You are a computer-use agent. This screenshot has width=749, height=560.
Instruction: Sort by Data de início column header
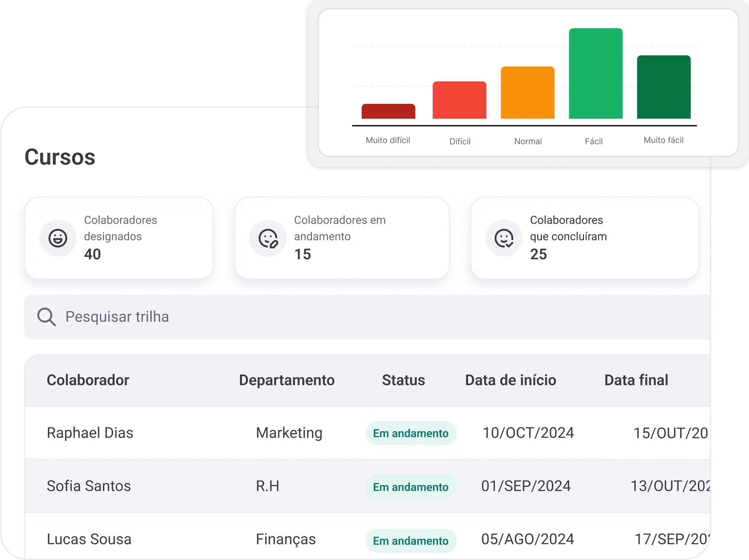pyautogui.click(x=510, y=380)
